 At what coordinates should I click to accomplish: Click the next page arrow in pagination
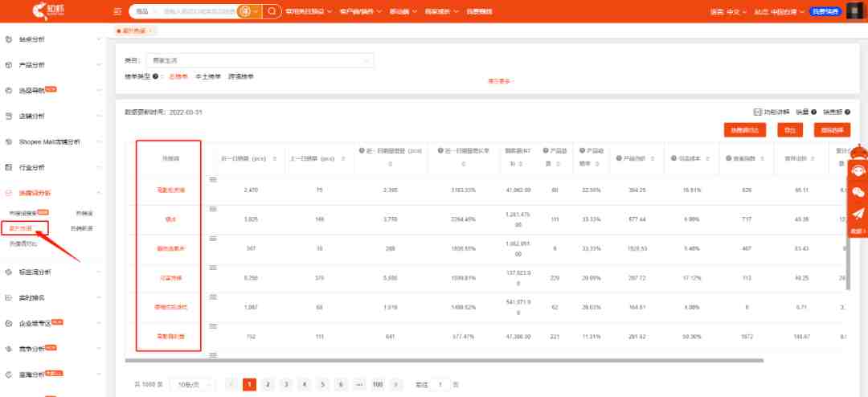[x=395, y=384]
